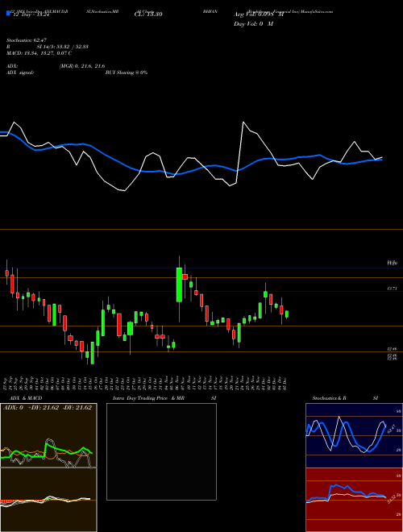Click the 13.71 price axis label
The image size is (403, 532).
pyautogui.click(x=392, y=289)
